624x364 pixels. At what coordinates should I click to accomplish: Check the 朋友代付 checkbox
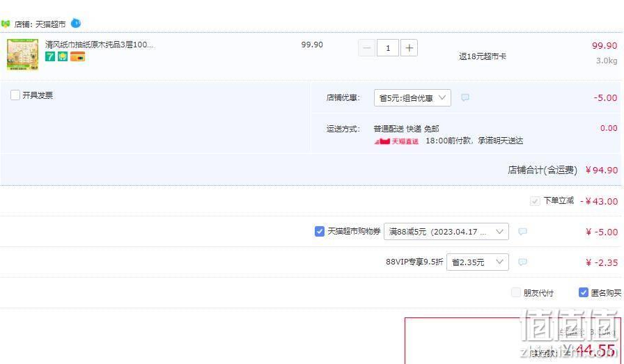coord(516,293)
